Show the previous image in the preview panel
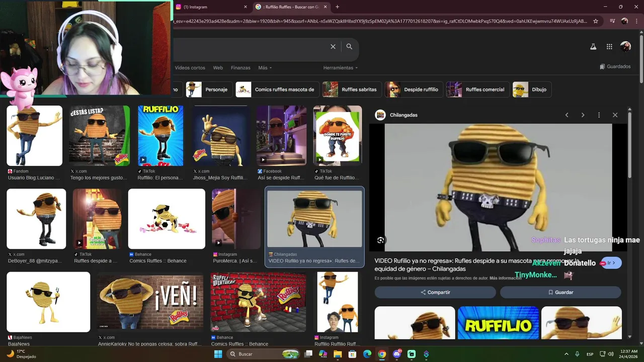 [567, 115]
